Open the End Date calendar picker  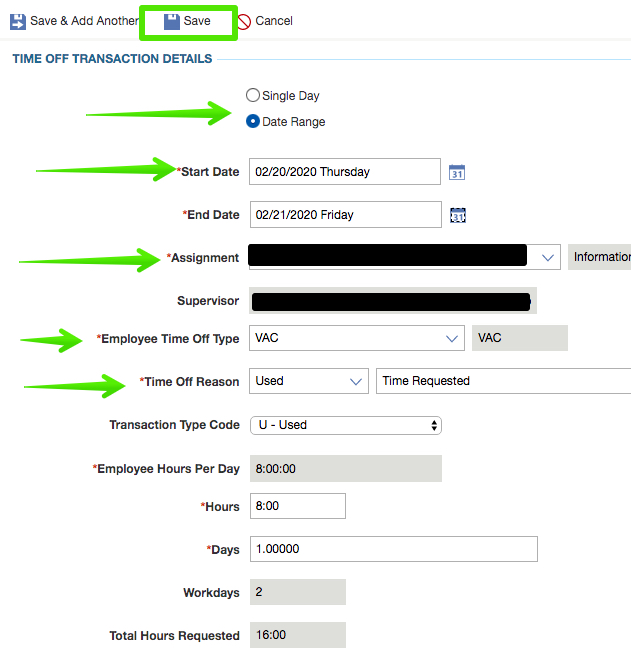coord(458,215)
